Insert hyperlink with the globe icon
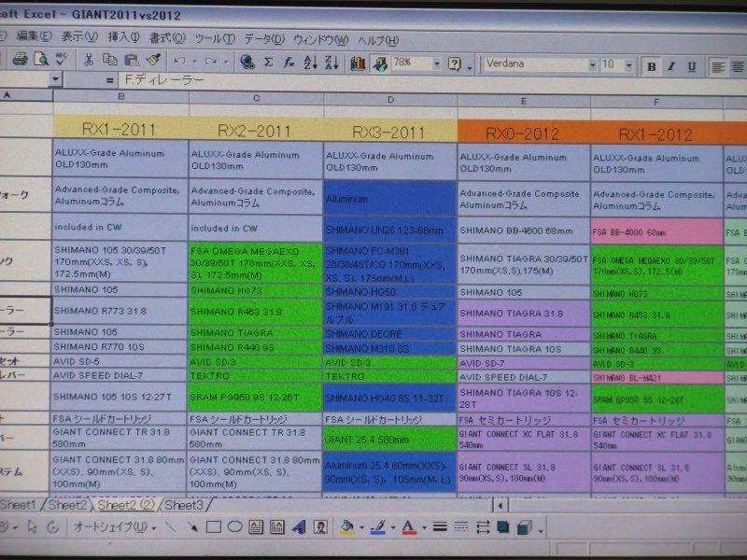747x560 pixels. tap(247, 62)
